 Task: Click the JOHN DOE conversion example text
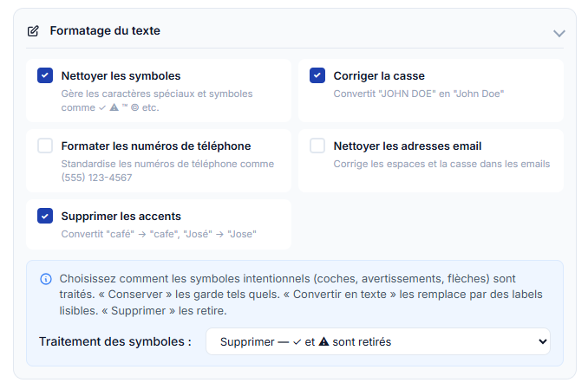(x=419, y=94)
